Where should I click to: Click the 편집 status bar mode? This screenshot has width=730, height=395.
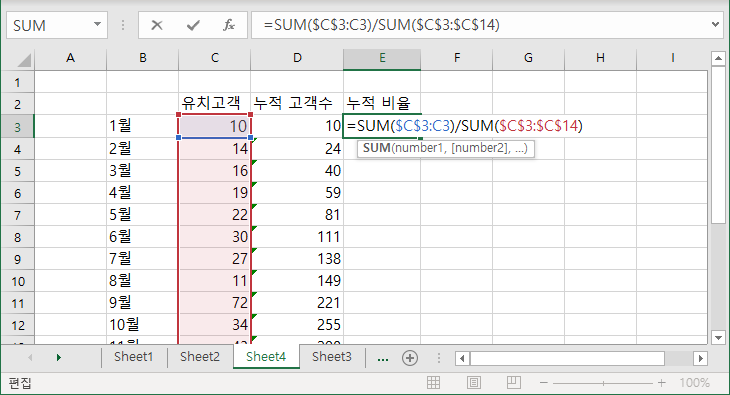[x=20, y=383]
